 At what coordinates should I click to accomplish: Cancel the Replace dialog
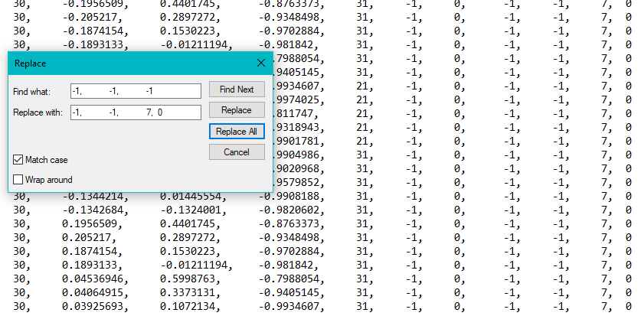pyautogui.click(x=237, y=152)
